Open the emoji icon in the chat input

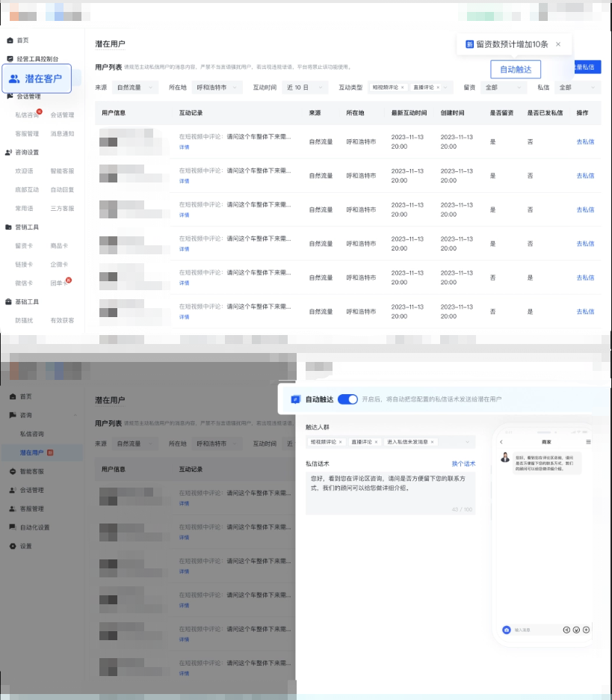point(577,630)
